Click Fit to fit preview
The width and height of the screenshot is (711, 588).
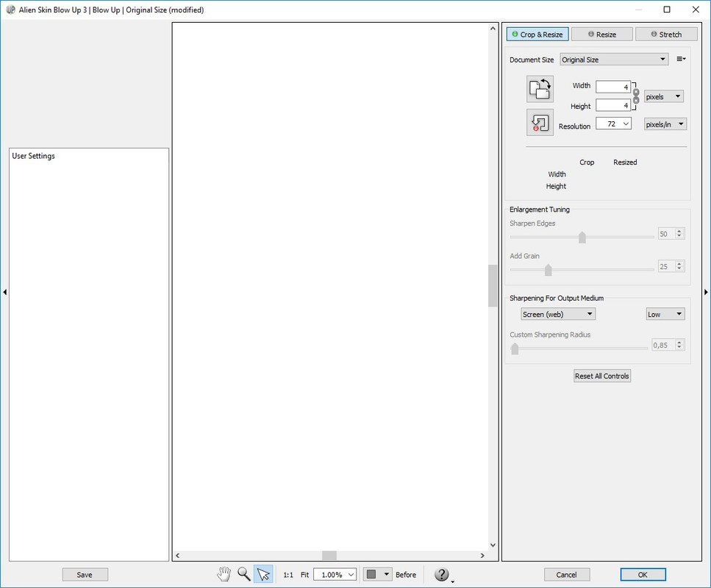click(304, 575)
